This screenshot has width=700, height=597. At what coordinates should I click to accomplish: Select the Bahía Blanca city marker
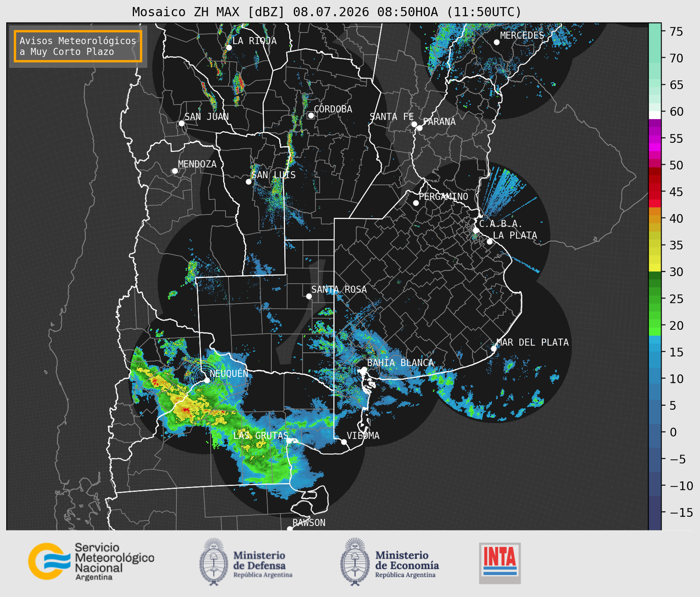click(x=364, y=369)
